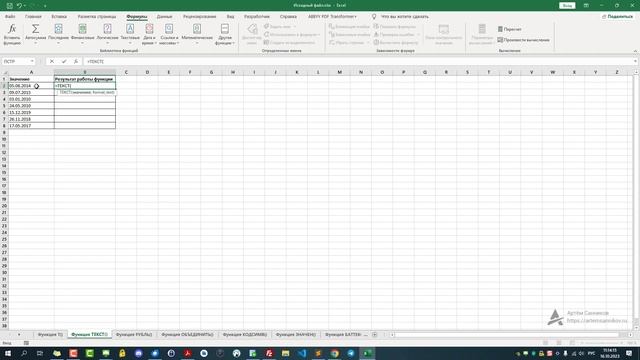The image size is (640, 360).
Task: Open Windows search from the taskbar
Action: coord(24,353)
